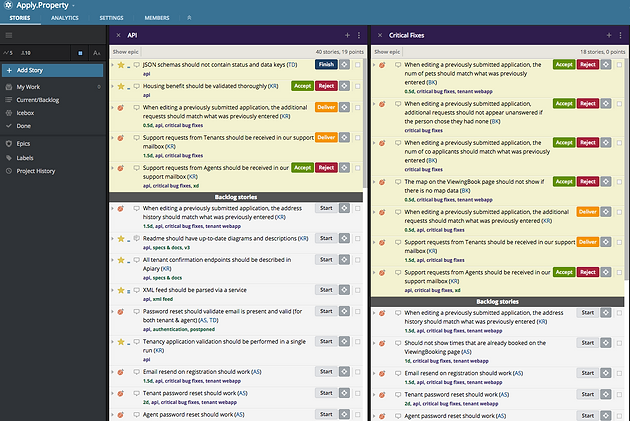Expand the Password reset validate email story

tap(112, 312)
